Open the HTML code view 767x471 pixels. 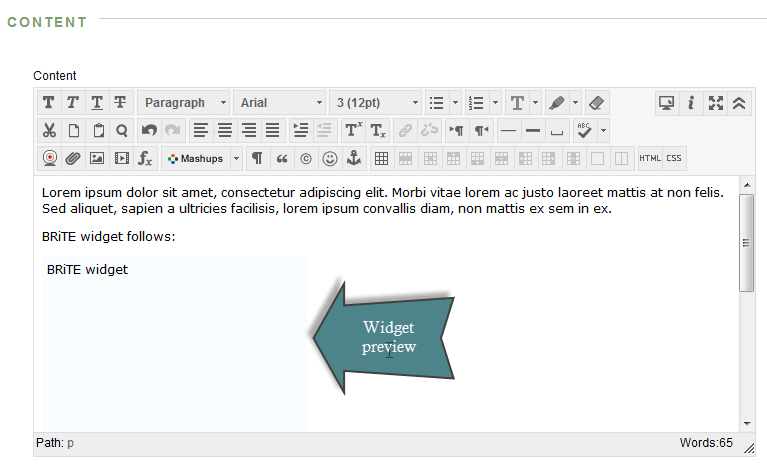click(650, 158)
